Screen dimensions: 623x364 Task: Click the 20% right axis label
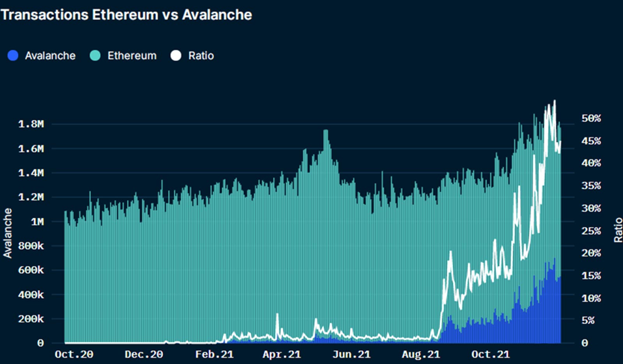pos(591,253)
